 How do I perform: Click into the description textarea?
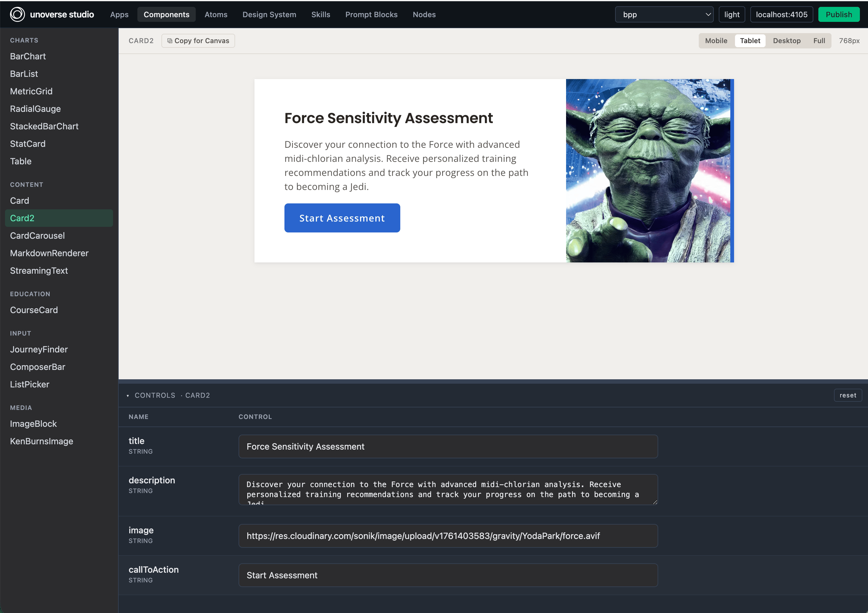coord(448,490)
